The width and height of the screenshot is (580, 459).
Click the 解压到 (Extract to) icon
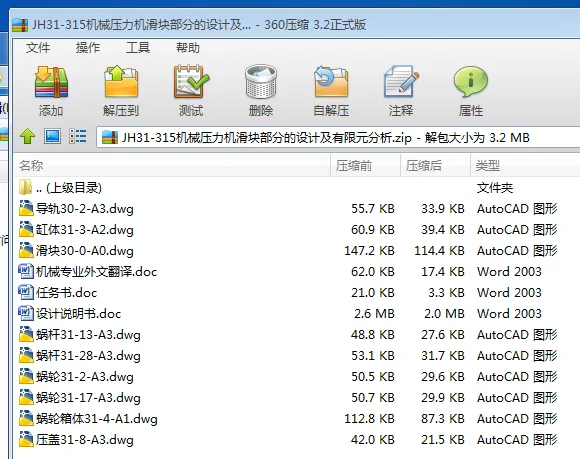[121, 82]
